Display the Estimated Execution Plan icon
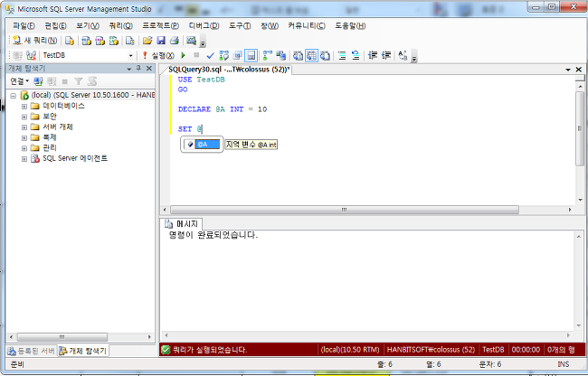 (x=223, y=56)
